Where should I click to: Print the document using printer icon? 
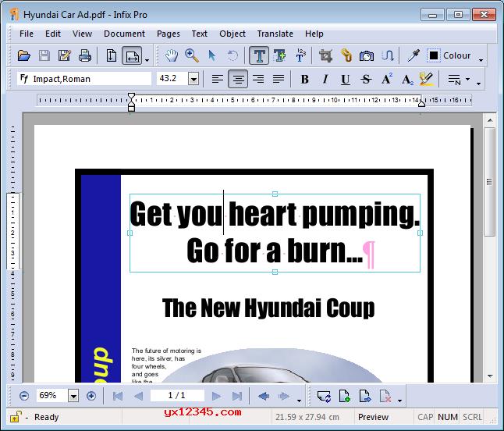(x=85, y=55)
